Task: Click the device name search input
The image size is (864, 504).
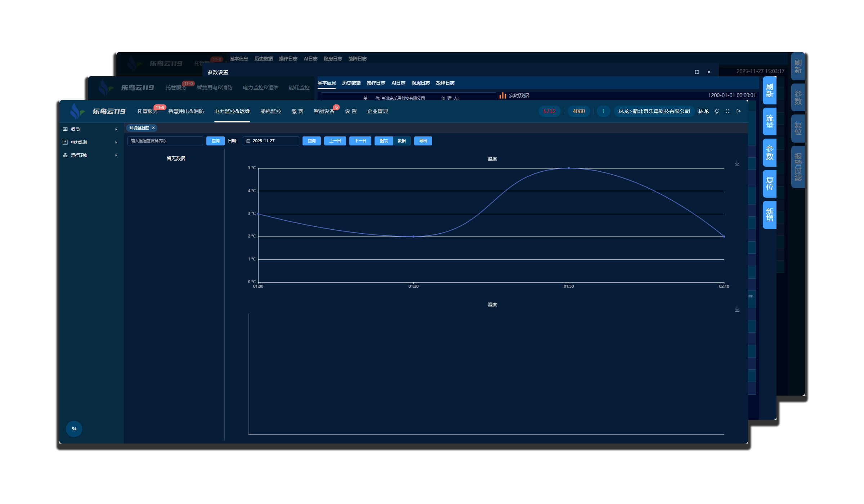Action: coord(165,141)
